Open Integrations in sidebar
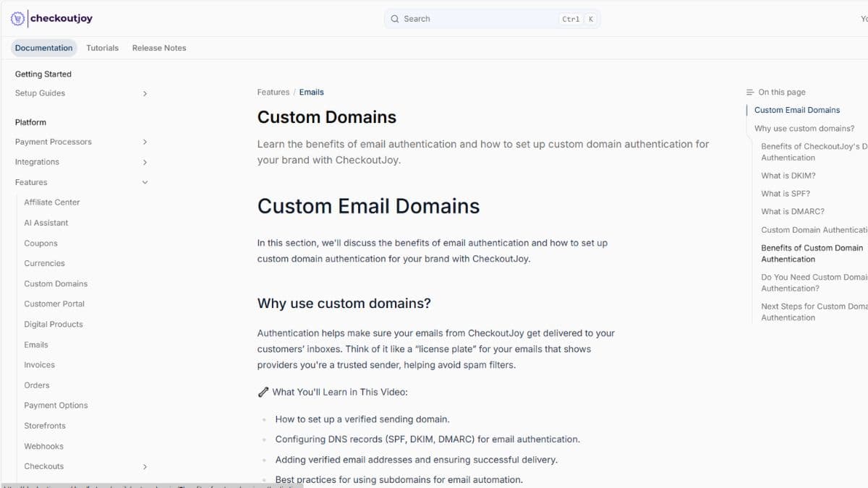Screen dimensions: 868x488 [37, 162]
